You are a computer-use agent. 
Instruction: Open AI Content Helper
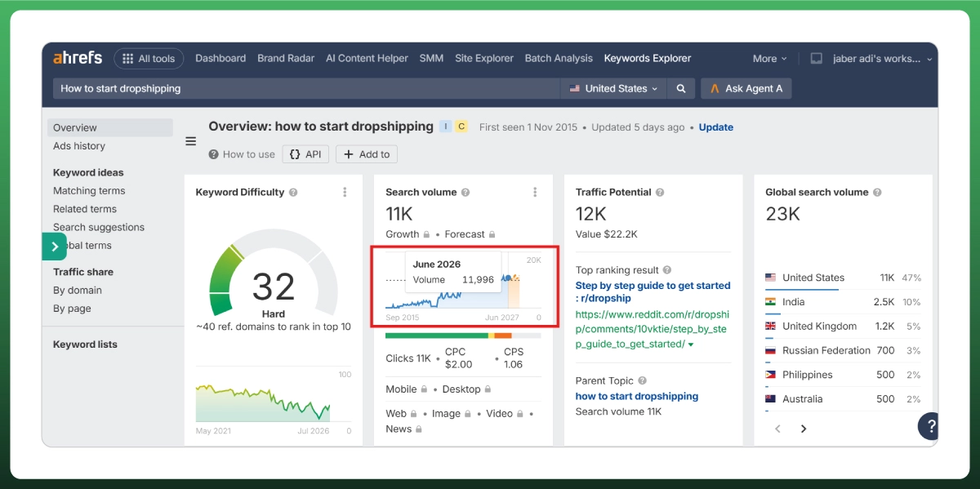pyautogui.click(x=367, y=59)
